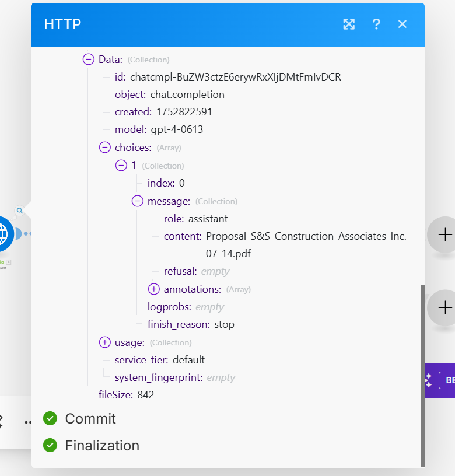Click the output panel vertical scrollbar
The image size is (455, 476).
[x=422, y=373]
